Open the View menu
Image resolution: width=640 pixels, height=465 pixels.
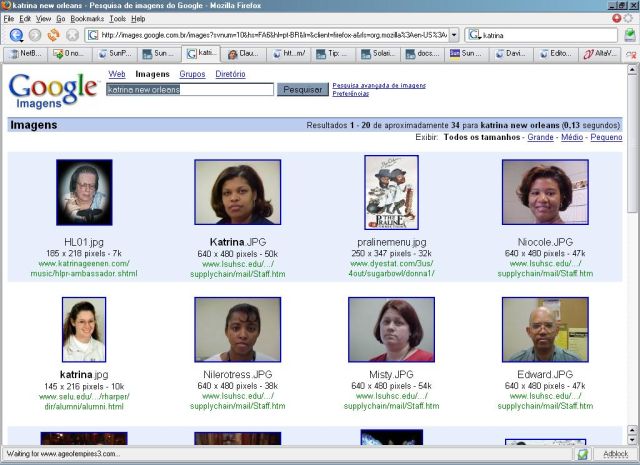[43, 19]
